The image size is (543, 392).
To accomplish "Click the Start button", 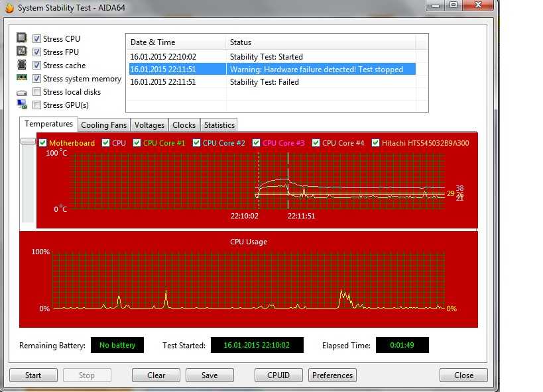I will pyautogui.click(x=33, y=375).
